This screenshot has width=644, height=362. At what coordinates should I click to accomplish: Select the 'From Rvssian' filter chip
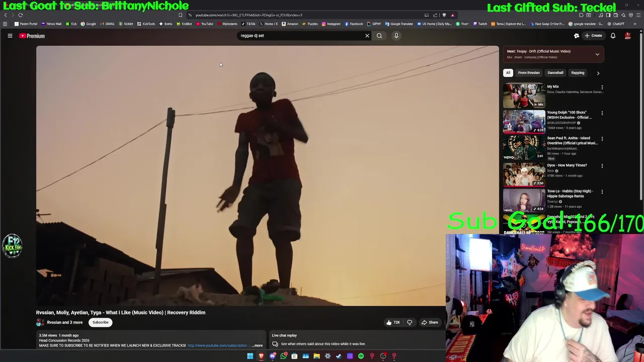529,73
